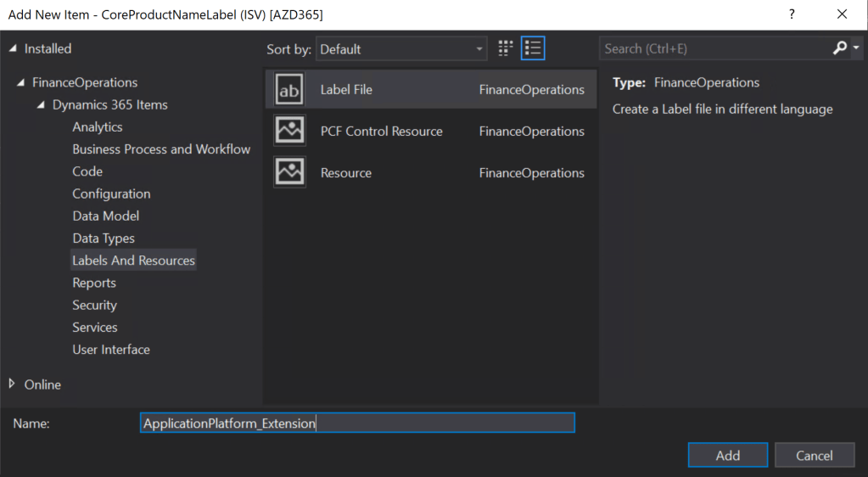The height and width of the screenshot is (477, 868).
Task: Switch to medium icons list view
Action: (533, 49)
